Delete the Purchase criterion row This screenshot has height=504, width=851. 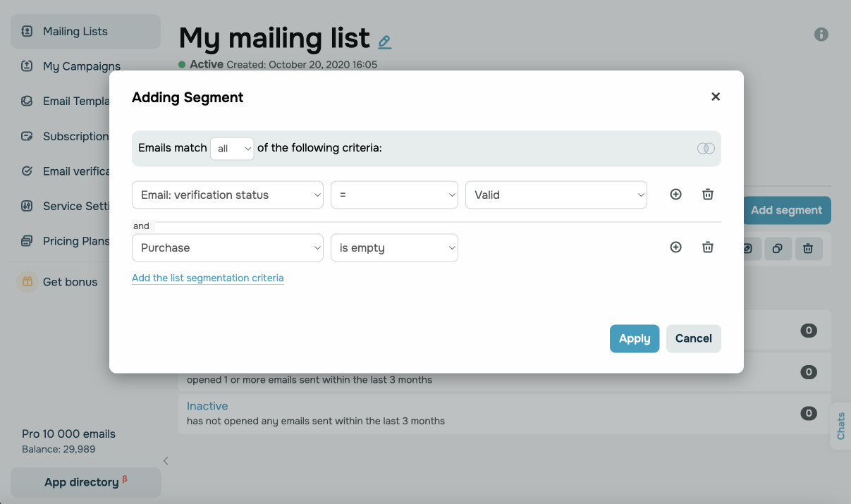[x=708, y=247]
